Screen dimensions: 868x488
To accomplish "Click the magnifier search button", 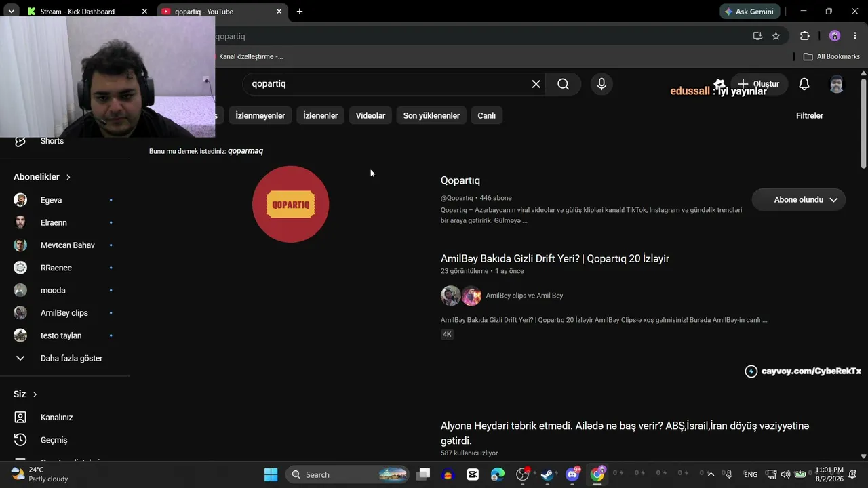I will 563,84.
